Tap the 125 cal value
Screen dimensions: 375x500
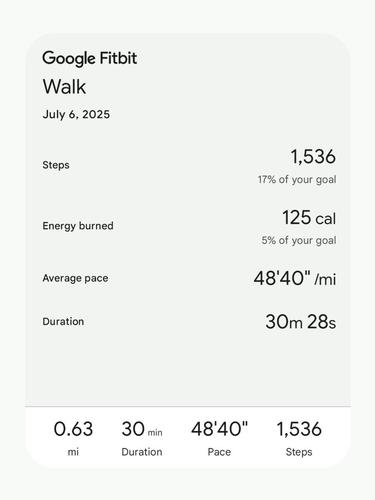pos(309,218)
